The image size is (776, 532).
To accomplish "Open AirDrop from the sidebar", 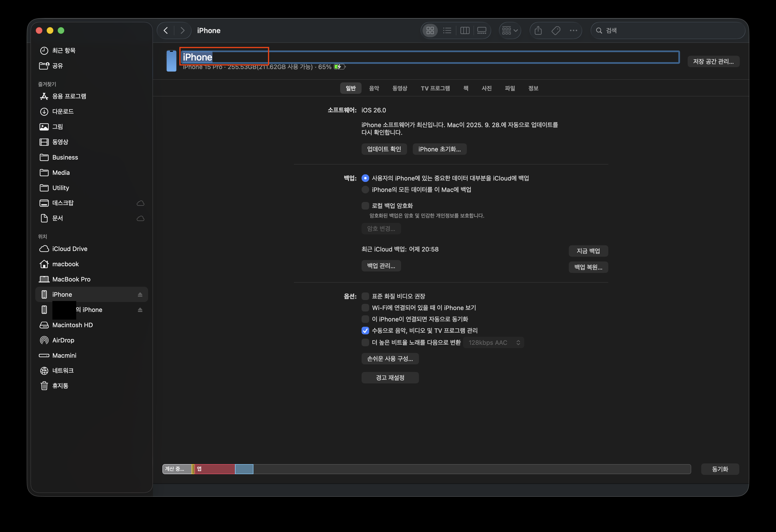I will [x=63, y=340].
